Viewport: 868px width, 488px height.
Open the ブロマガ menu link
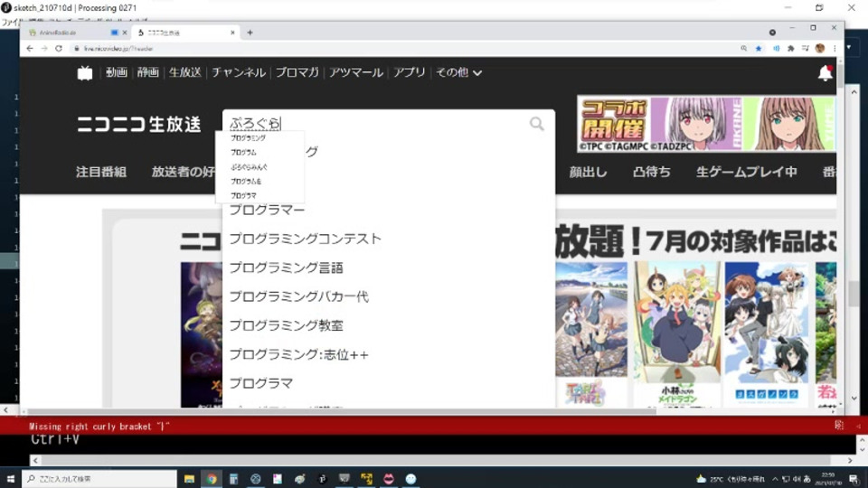(x=297, y=72)
